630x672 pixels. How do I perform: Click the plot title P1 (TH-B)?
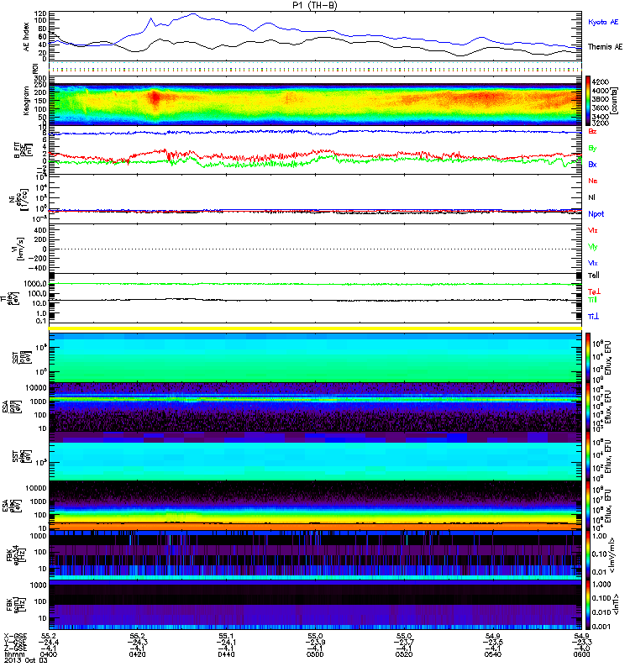point(315,5)
